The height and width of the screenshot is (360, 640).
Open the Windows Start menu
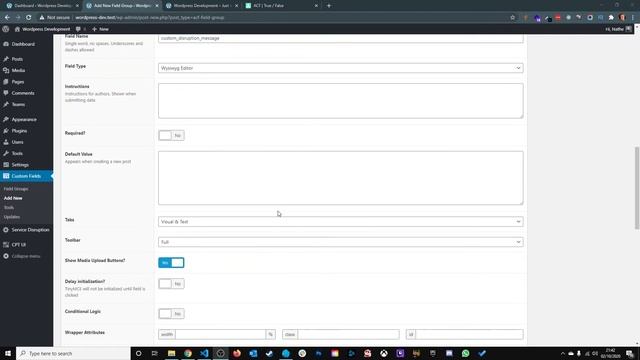pyautogui.click(x=8, y=353)
